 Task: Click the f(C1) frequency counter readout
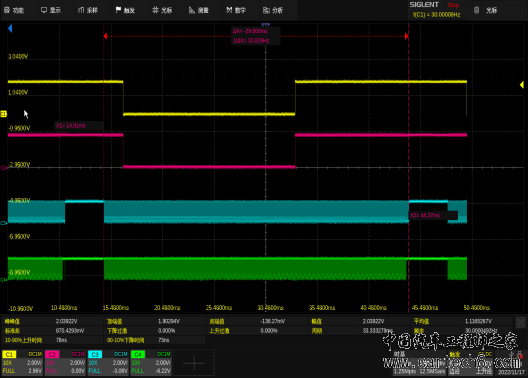[x=436, y=15]
